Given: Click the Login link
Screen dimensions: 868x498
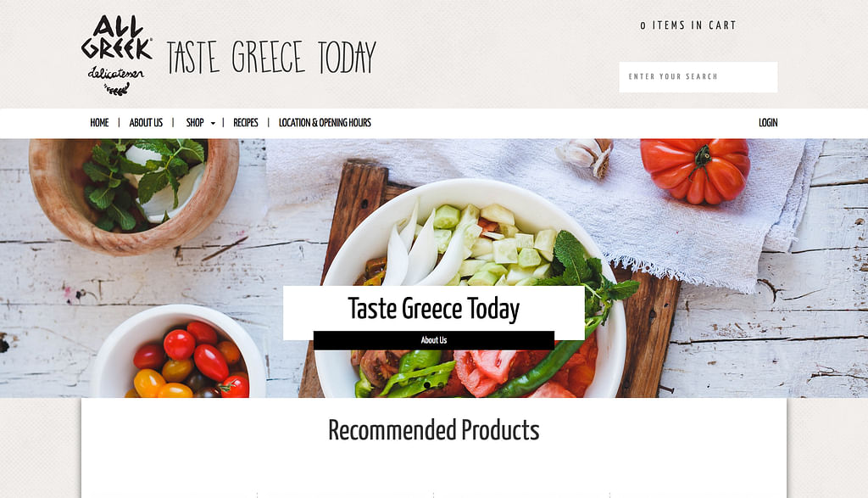Looking at the screenshot, I should 768,123.
